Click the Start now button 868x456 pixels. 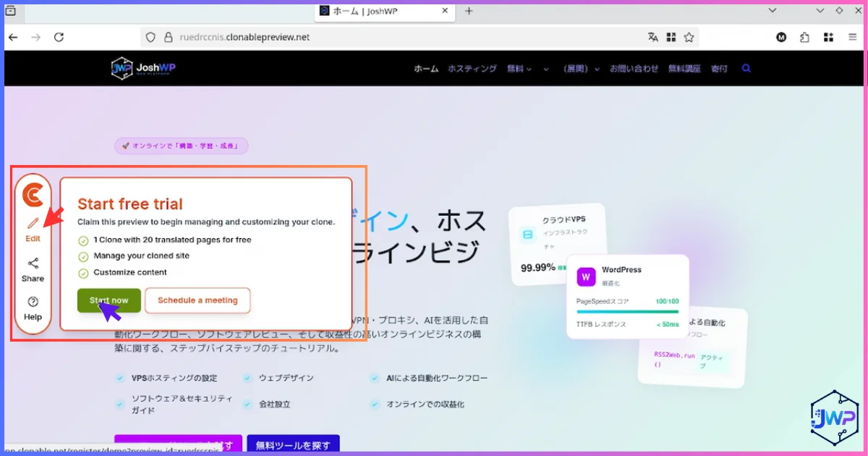pos(109,300)
